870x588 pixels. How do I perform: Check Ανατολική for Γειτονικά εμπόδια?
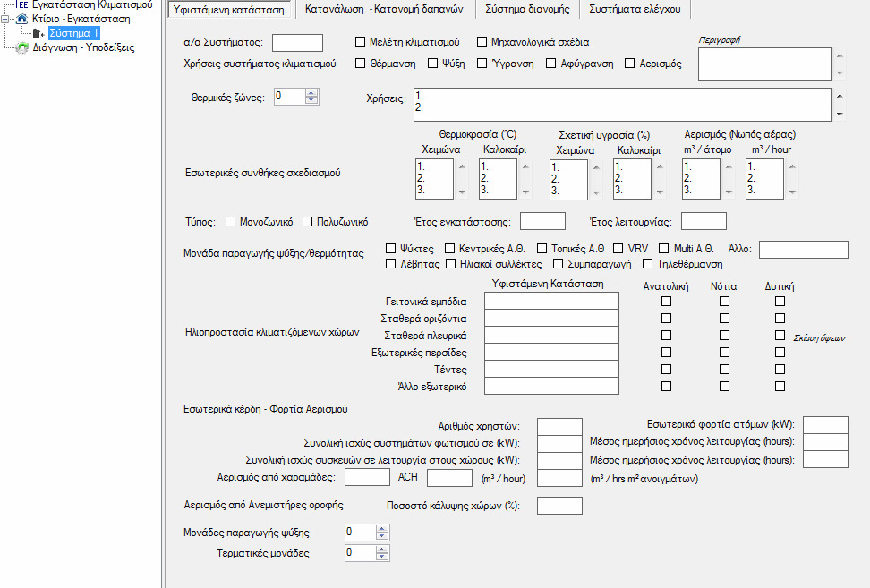[x=666, y=302]
